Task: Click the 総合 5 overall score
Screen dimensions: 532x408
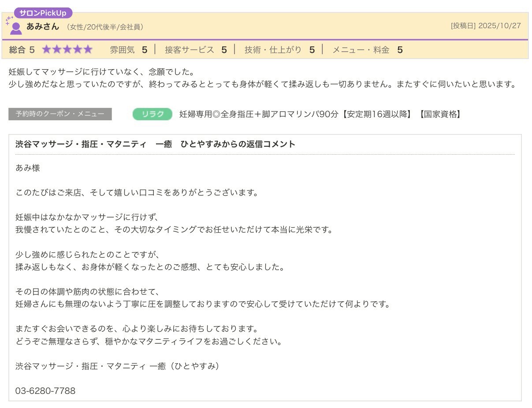Action: pos(22,50)
